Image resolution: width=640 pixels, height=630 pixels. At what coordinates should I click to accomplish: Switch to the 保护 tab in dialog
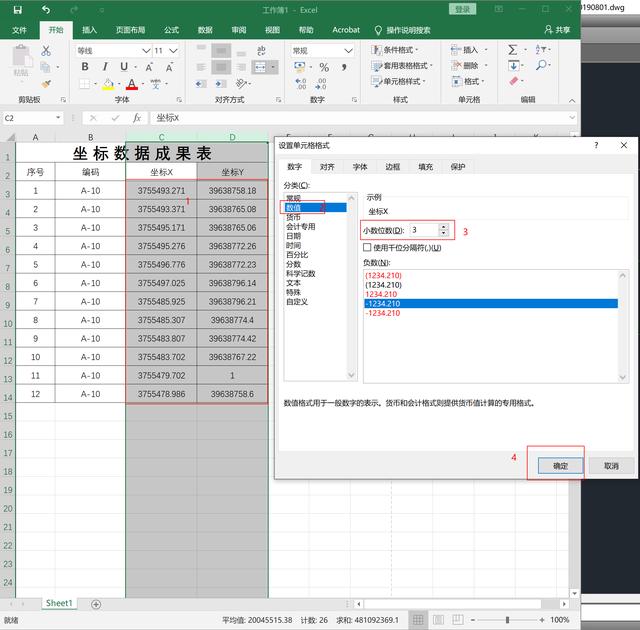[x=458, y=166]
